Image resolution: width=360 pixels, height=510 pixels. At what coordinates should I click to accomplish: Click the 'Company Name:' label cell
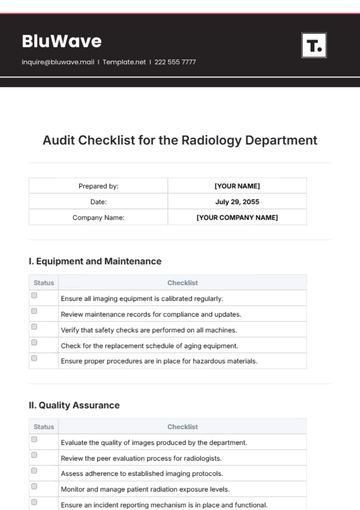click(98, 217)
